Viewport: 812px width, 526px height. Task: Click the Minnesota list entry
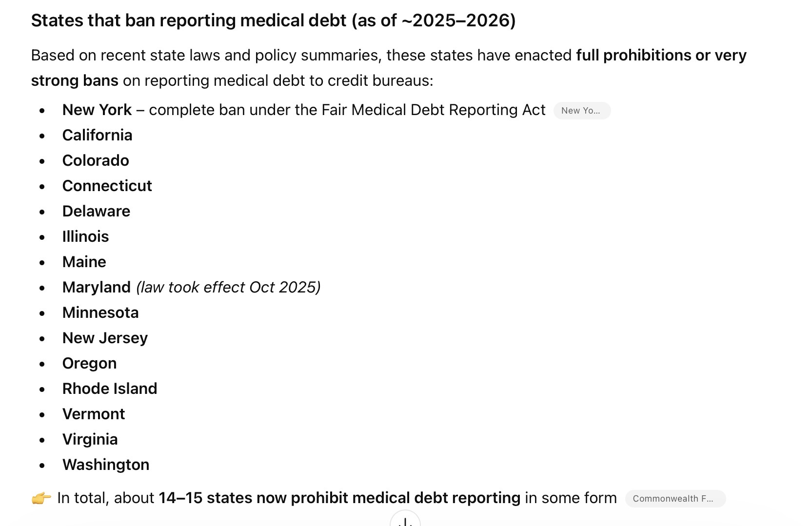pos(100,312)
